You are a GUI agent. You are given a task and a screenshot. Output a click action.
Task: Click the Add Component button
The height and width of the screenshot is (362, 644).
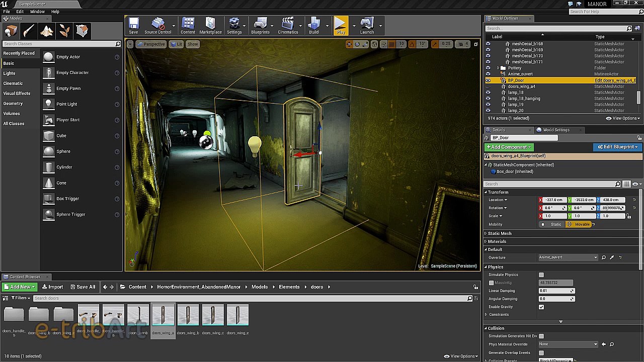pyautogui.click(x=509, y=147)
